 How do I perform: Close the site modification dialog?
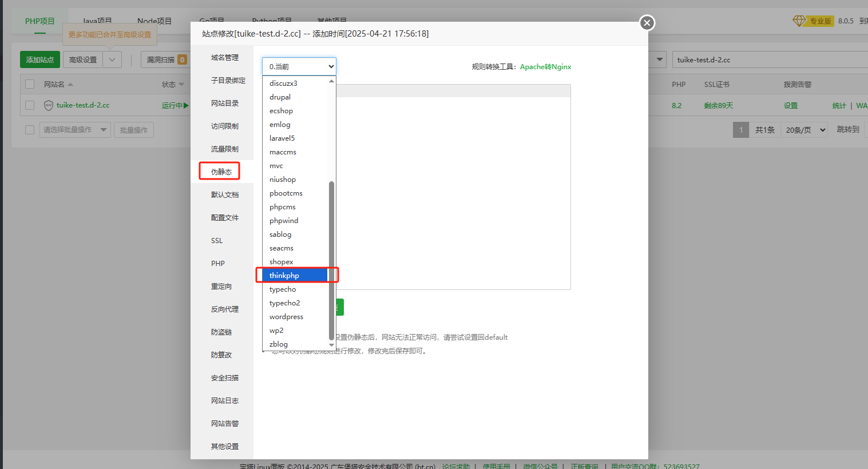pyautogui.click(x=647, y=23)
